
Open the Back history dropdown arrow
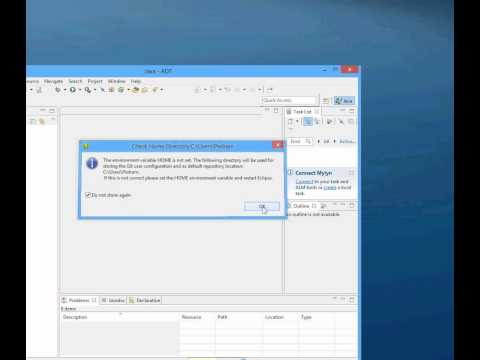pyautogui.click(x=244, y=90)
